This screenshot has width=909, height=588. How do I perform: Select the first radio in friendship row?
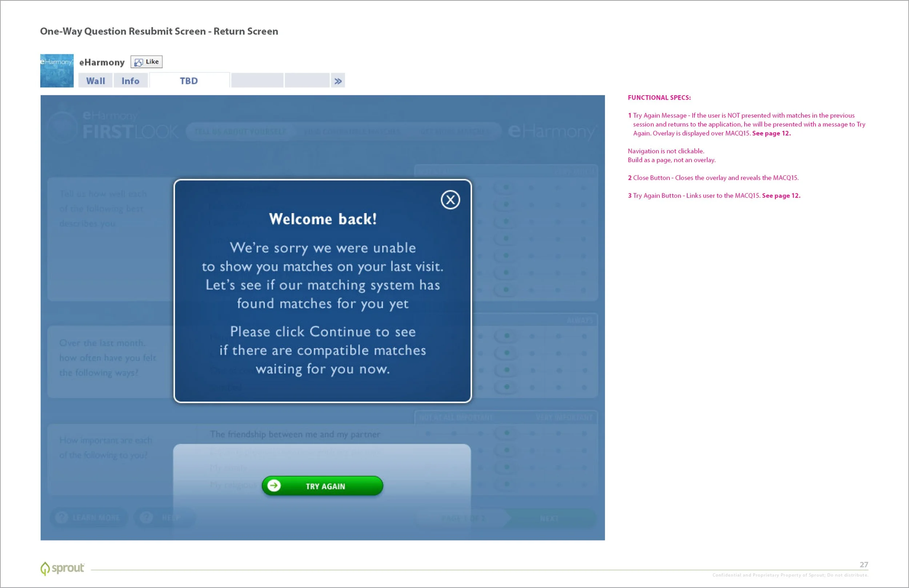pyautogui.click(x=428, y=433)
